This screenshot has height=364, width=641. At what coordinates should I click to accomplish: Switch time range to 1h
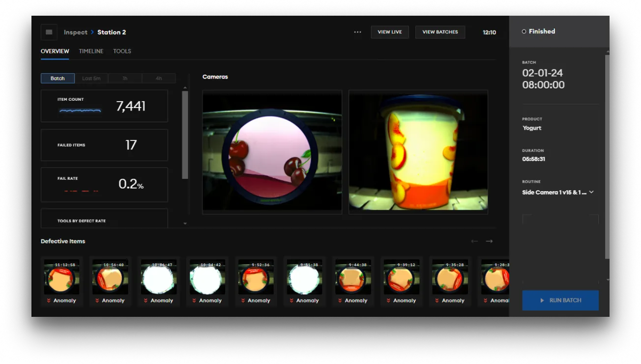[x=125, y=79]
